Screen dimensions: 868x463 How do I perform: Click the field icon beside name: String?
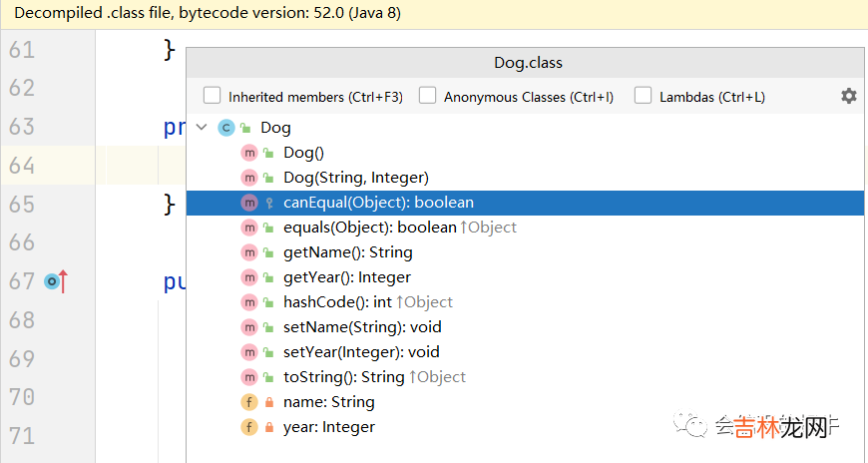pyautogui.click(x=249, y=402)
